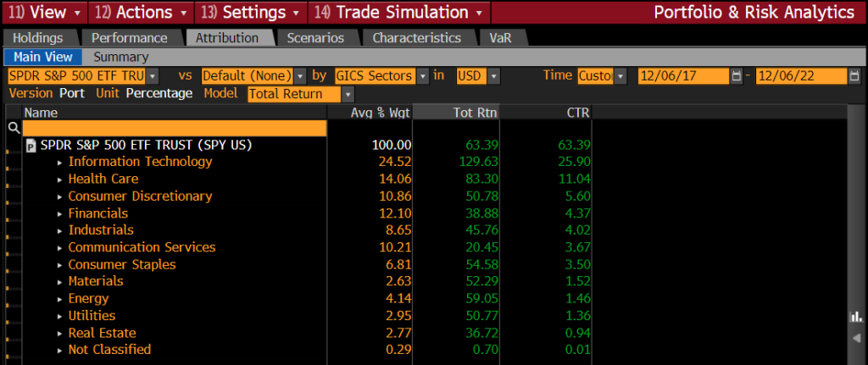Expand the Financials sector row
Viewport: 868px width, 365px height.
pos(60,214)
